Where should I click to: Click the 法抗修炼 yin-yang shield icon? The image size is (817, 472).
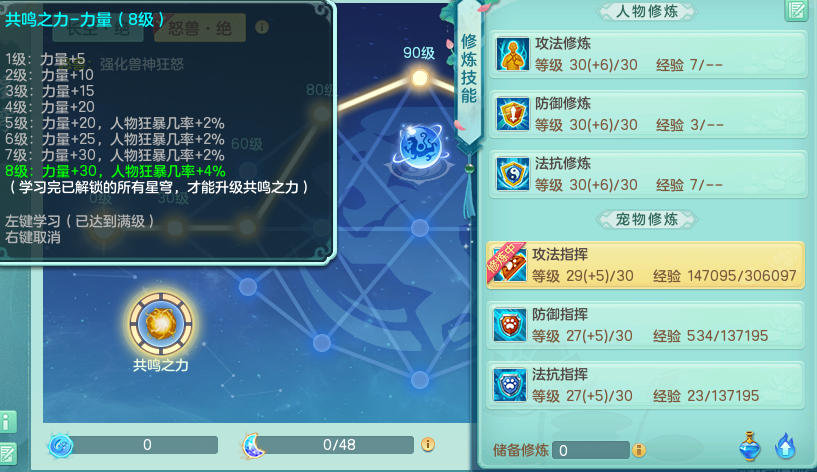(513, 173)
